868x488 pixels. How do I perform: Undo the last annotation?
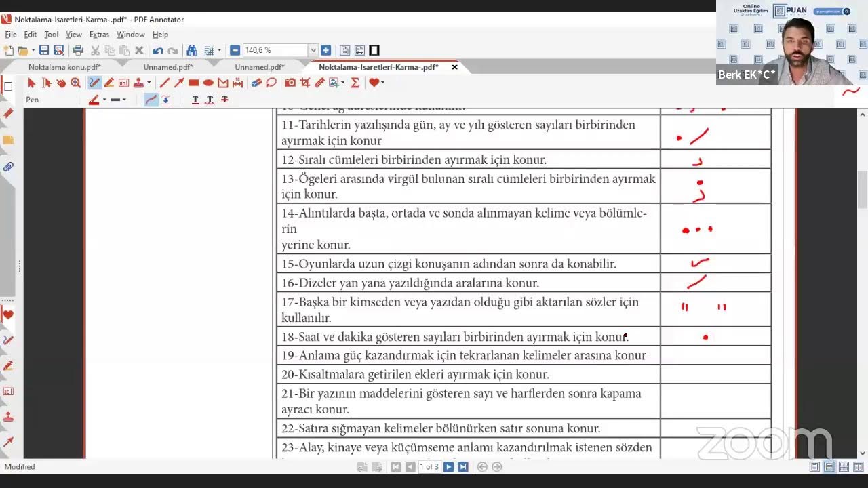(158, 50)
